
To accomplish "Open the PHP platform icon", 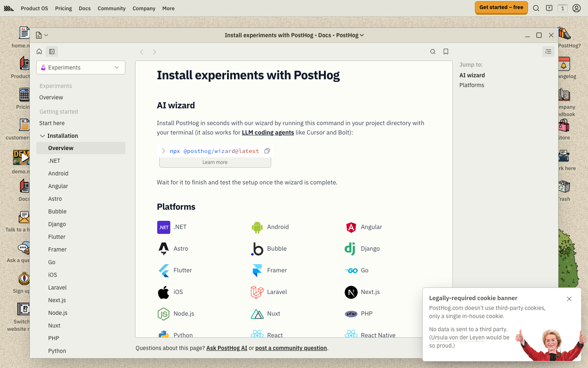I will pyautogui.click(x=351, y=314).
